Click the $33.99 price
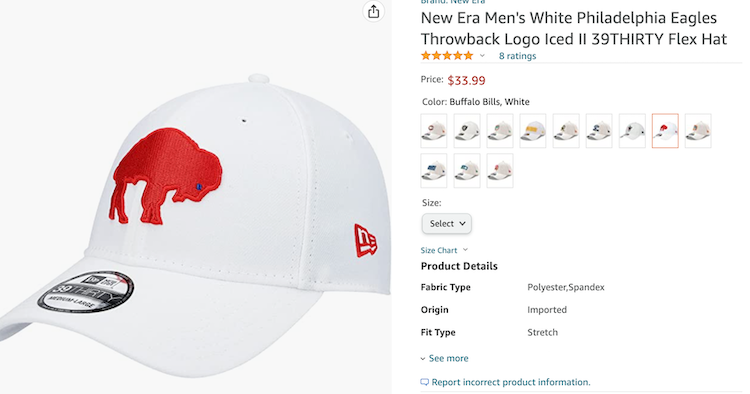The height and width of the screenshot is (394, 750). [466, 80]
